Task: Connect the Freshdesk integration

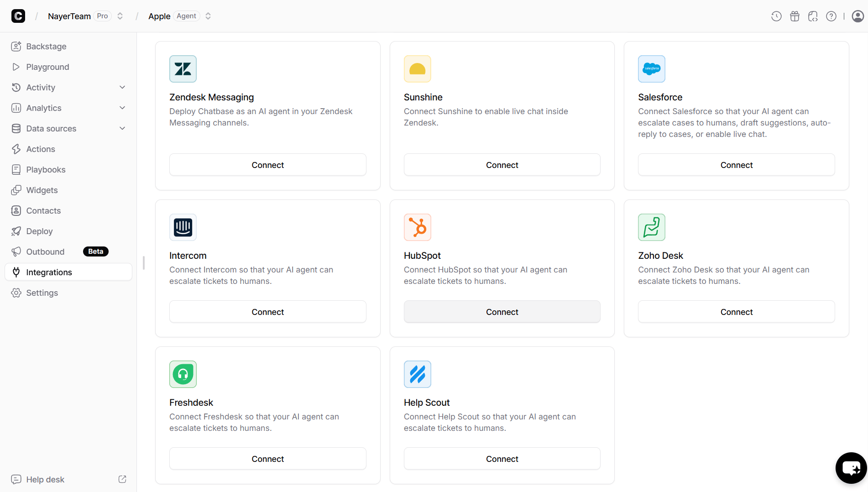Action: [267, 459]
